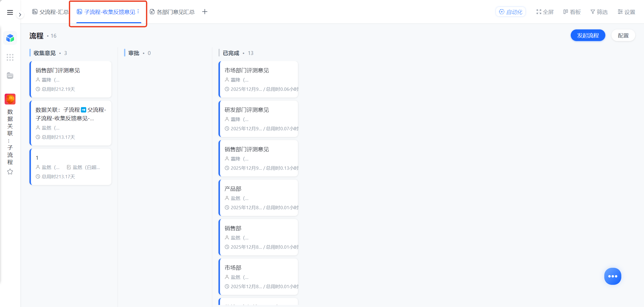Viewport: 644px width, 307px height.
Task: Click the 已完成 column header
Action: (x=231, y=53)
